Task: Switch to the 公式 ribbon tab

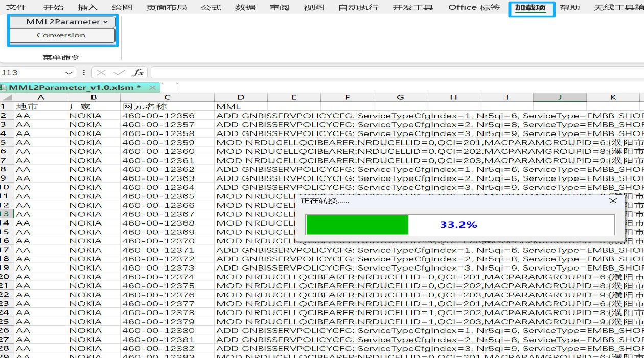Action: click(x=212, y=8)
